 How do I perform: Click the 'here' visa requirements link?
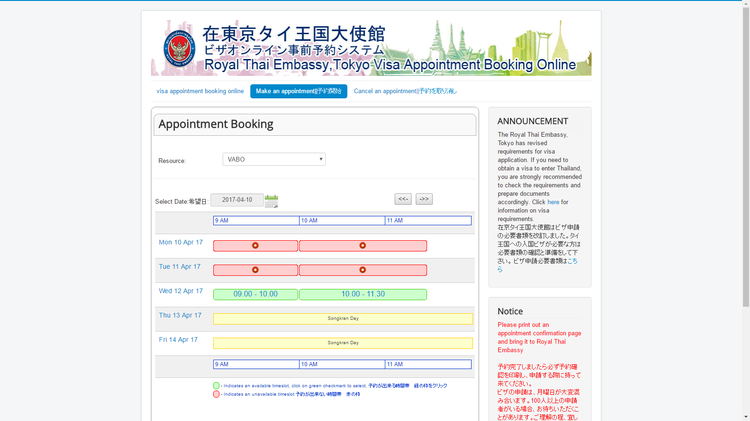click(x=553, y=202)
